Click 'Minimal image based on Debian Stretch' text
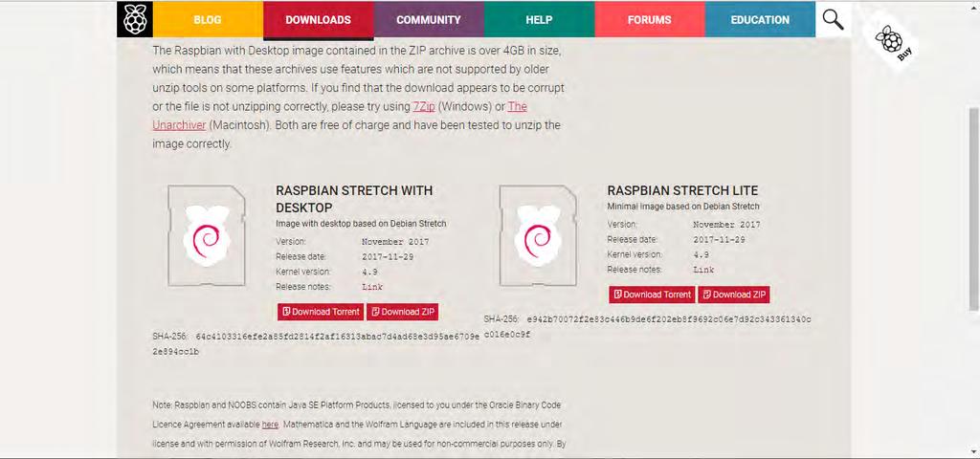 pyautogui.click(x=683, y=207)
